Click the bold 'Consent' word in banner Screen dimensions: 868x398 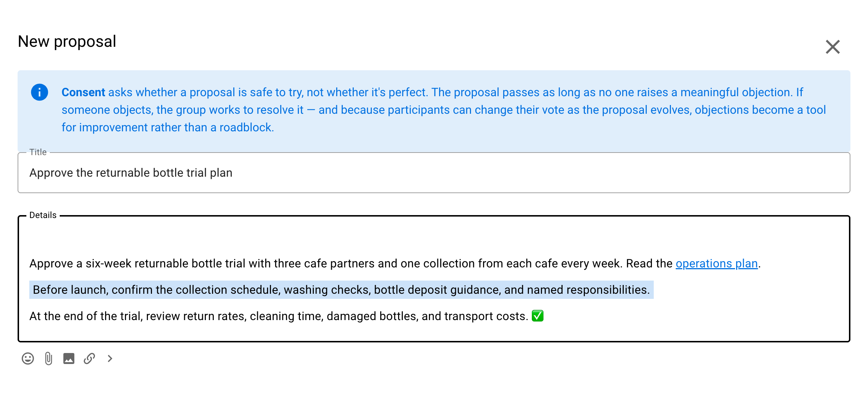83,92
